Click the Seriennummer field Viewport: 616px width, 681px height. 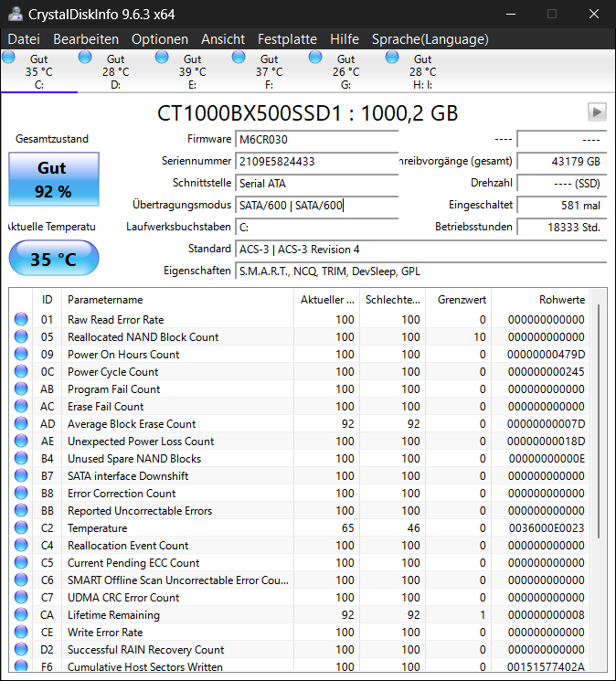pos(317,161)
